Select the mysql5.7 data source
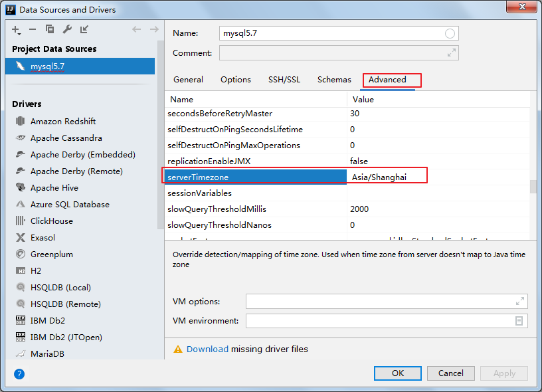This screenshot has height=392, width=542. click(80, 66)
